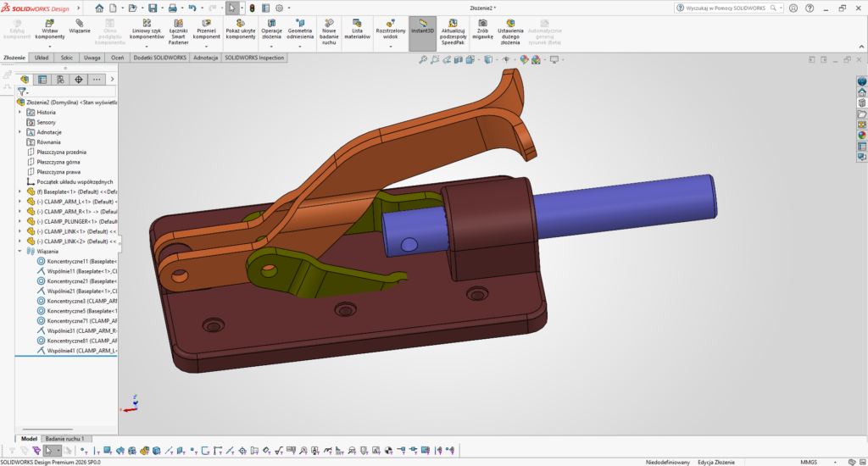Open the Appearances task pane color ball icon

[x=862, y=136]
